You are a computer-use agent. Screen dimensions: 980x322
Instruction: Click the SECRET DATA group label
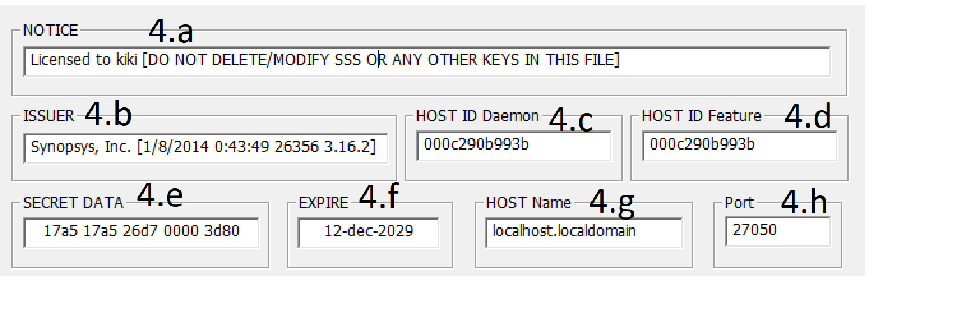pos(73,203)
